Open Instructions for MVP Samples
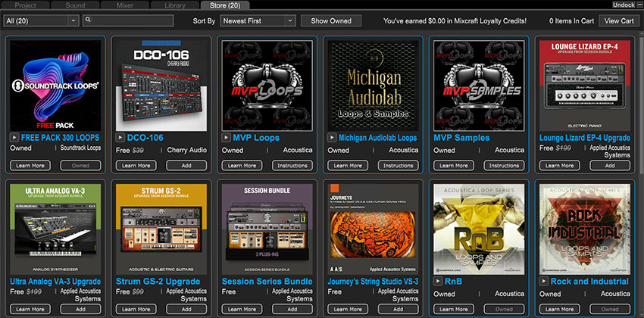Viewport: 644px width, 318px height. point(505,166)
